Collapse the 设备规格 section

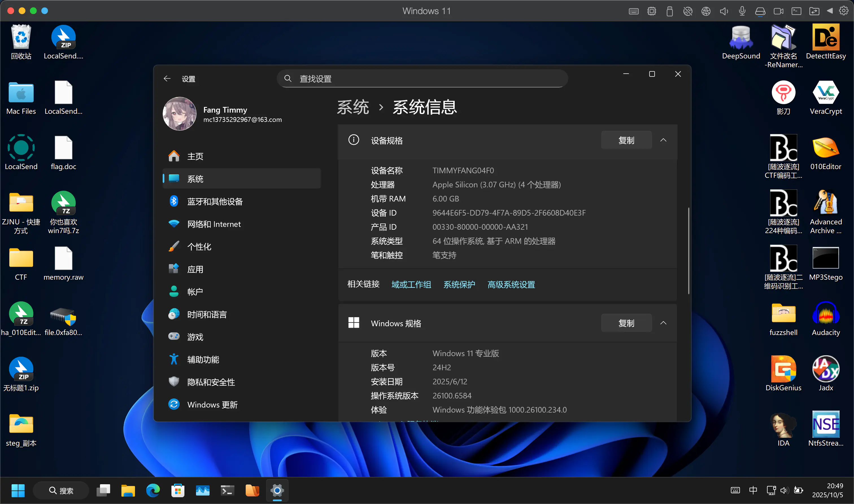point(663,140)
